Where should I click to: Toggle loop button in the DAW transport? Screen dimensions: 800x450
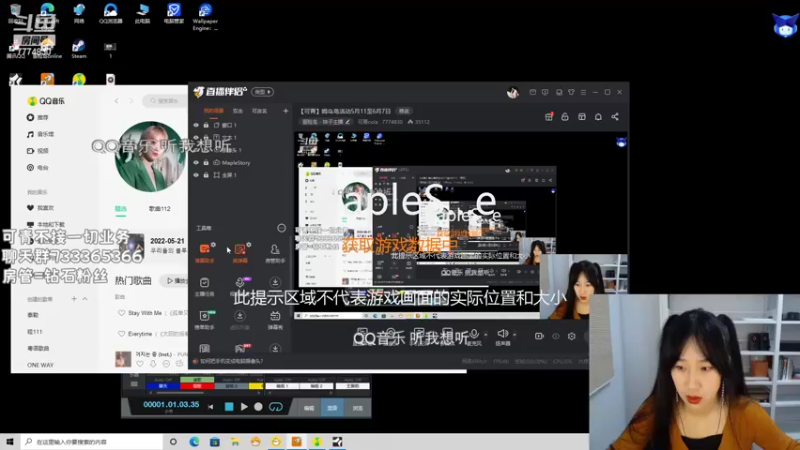coord(276,407)
